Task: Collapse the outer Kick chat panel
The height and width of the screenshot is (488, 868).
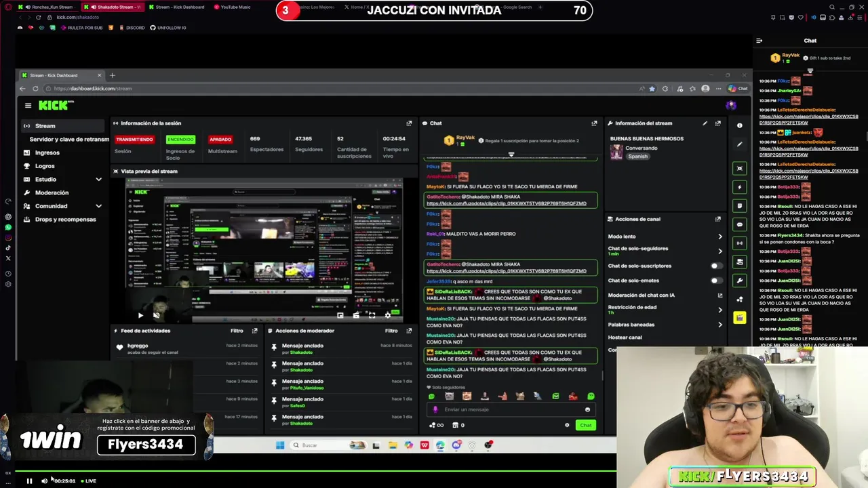Action: pos(759,41)
